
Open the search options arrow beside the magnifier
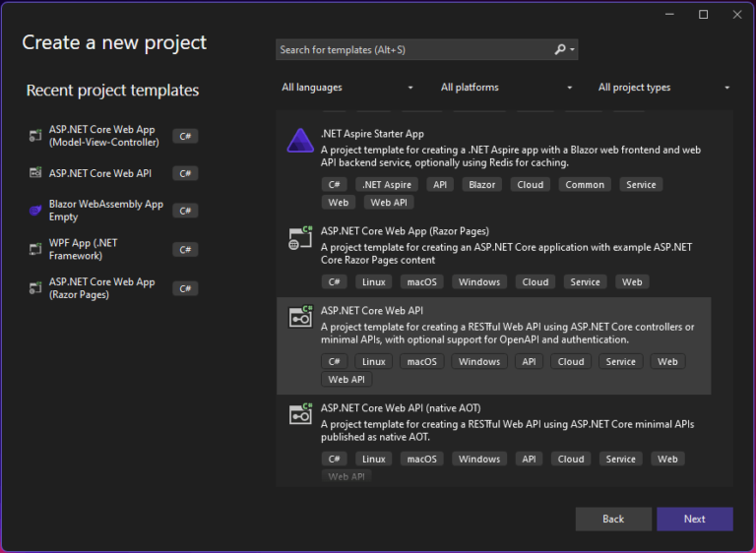coord(572,49)
